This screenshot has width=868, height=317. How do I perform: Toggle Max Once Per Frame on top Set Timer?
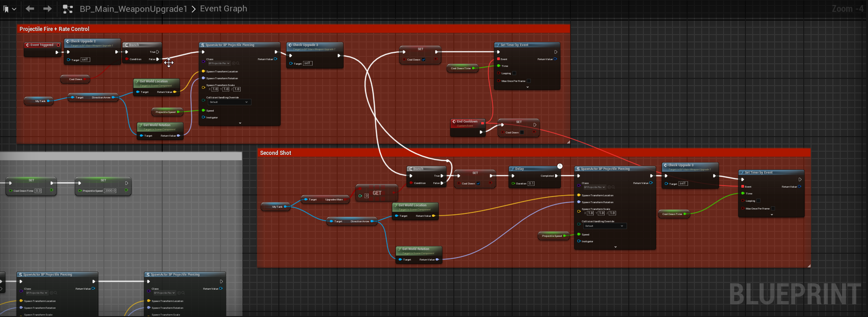[529, 81]
